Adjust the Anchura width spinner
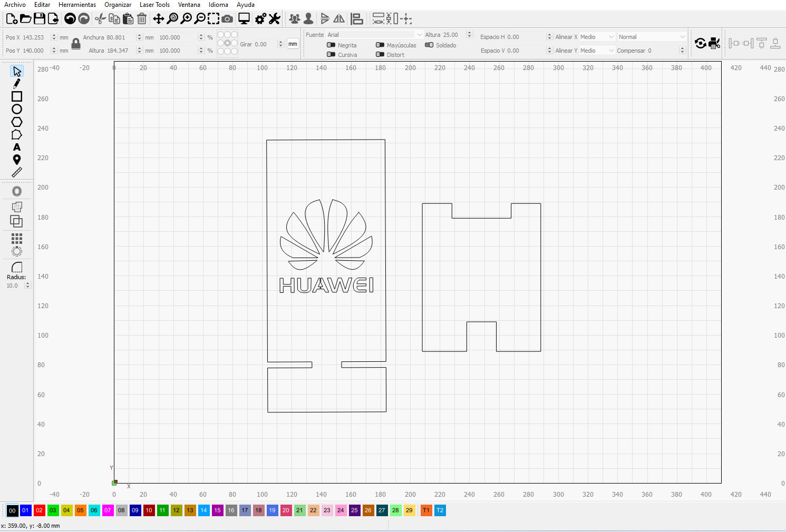This screenshot has height=532, width=786. pyautogui.click(x=139, y=37)
